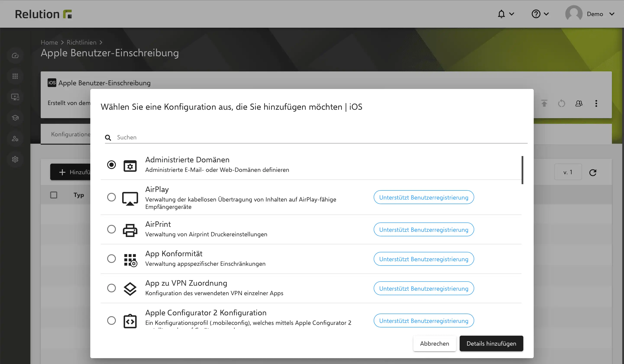Go to Richtlinien breadcrumb
This screenshot has width=624, height=364.
(81, 42)
